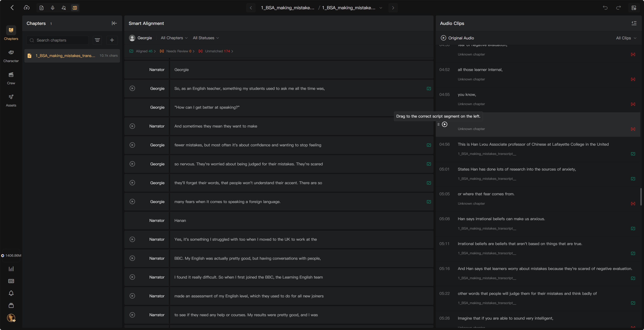Click the redo arrow

(x=618, y=8)
